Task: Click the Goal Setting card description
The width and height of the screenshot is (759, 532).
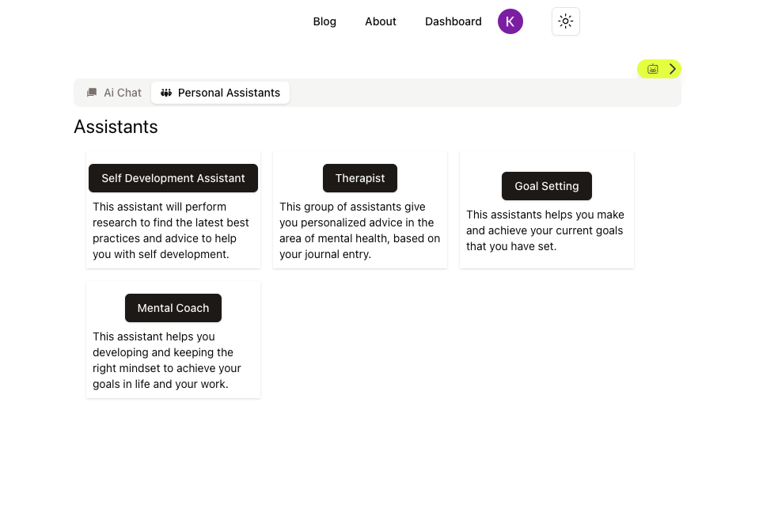Action: pyautogui.click(x=547, y=230)
